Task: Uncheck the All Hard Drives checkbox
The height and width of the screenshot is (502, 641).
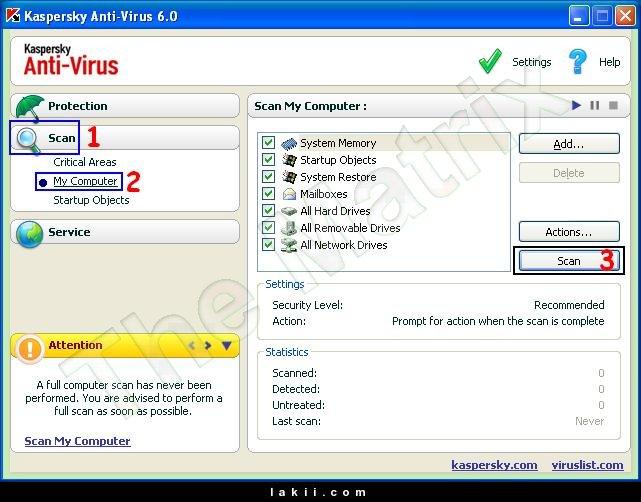Action: [x=268, y=211]
